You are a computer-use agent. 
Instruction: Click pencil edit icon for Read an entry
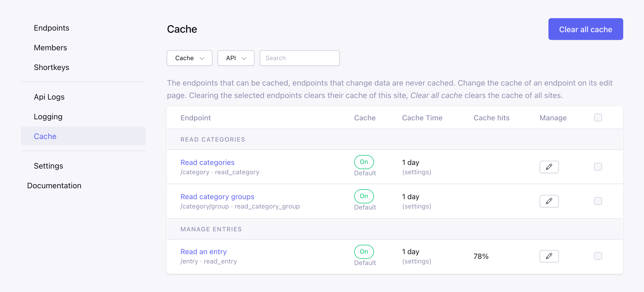(x=549, y=256)
